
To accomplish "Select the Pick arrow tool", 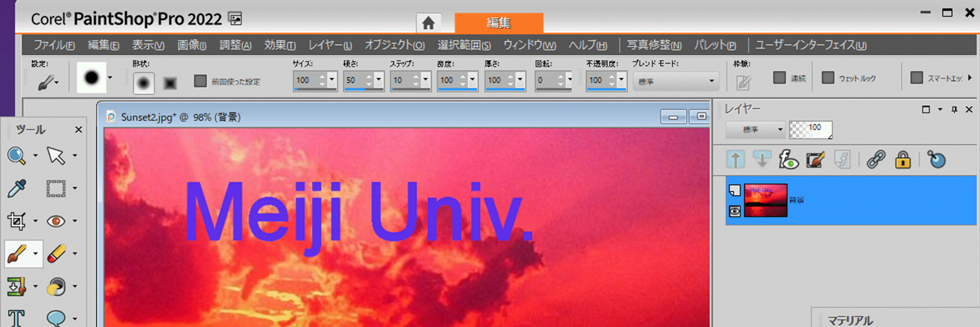I will [56, 156].
